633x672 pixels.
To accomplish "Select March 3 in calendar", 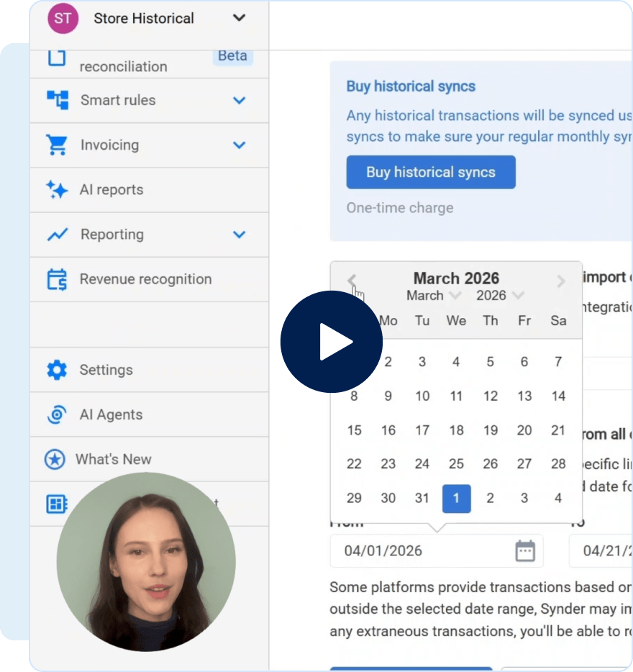I will pos(422,362).
